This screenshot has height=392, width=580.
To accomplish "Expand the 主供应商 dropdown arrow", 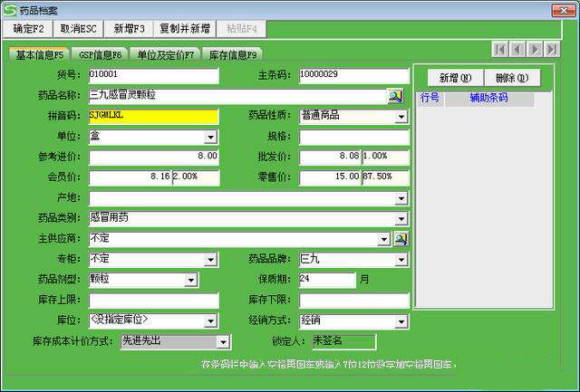I will point(384,240).
